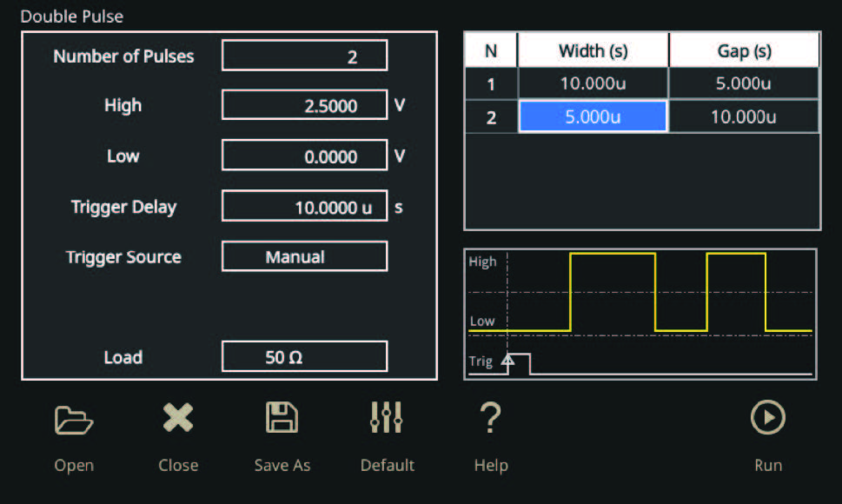842x504 pixels.
Task: Click the Gap (s) column header
Action: [x=744, y=50]
